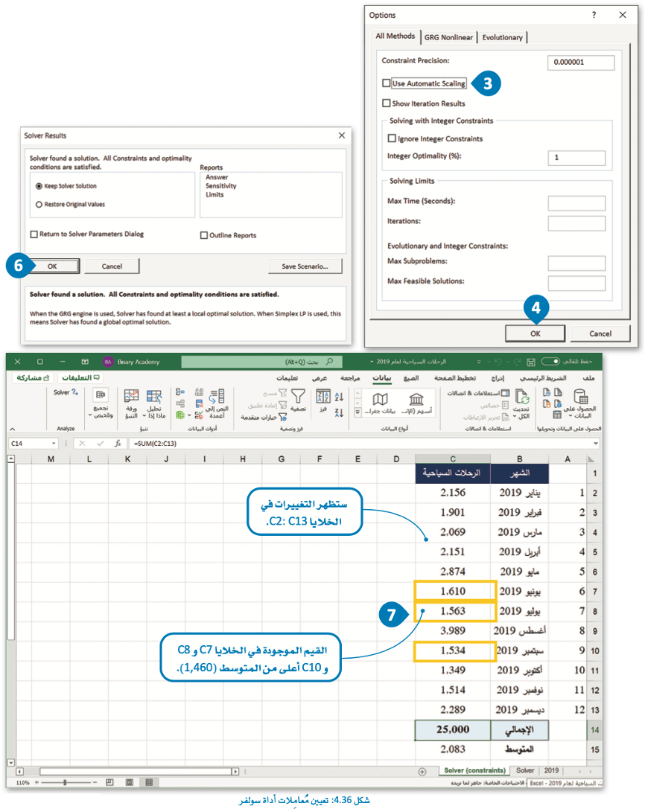Launch Solver from the Analyze group
This screenshot has height=812, width=645.
tap(66, 392)
